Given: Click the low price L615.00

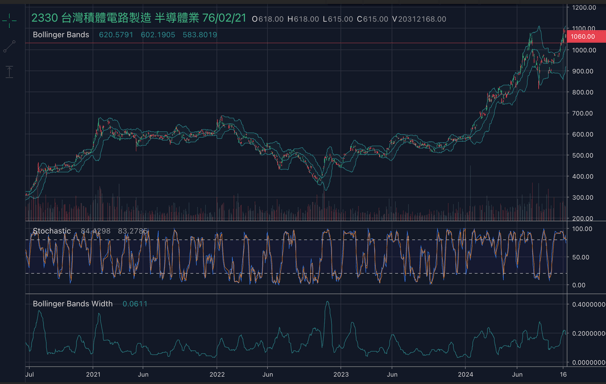Looking at the screenshot, I should (x=338, y=19).
